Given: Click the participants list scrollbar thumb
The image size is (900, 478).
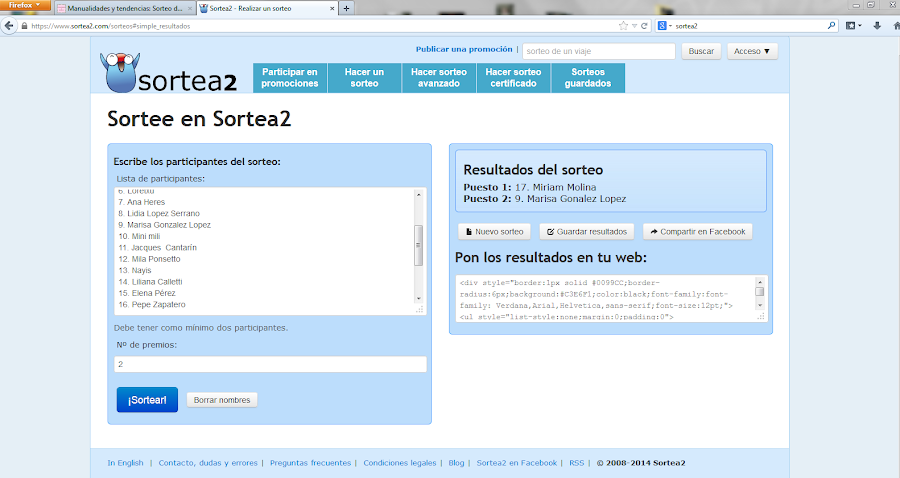Looking at the screenshot, I should point(418,245).
